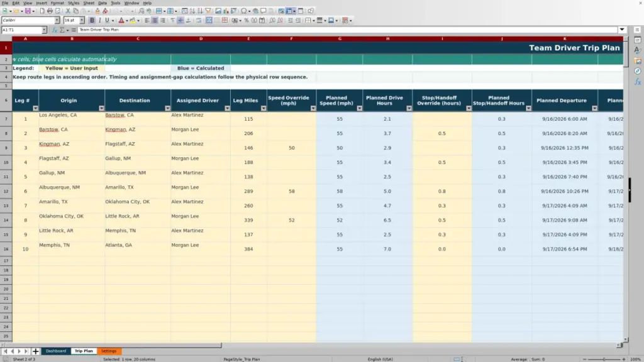Click the 100% zoom level
644x362 pixels.
click(x=635, y=359)
